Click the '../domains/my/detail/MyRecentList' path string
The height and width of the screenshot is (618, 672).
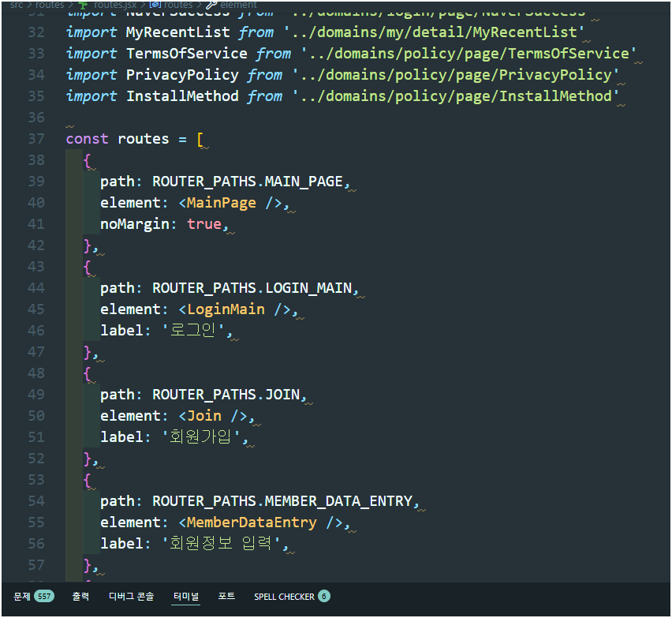(x=434, y=32)
